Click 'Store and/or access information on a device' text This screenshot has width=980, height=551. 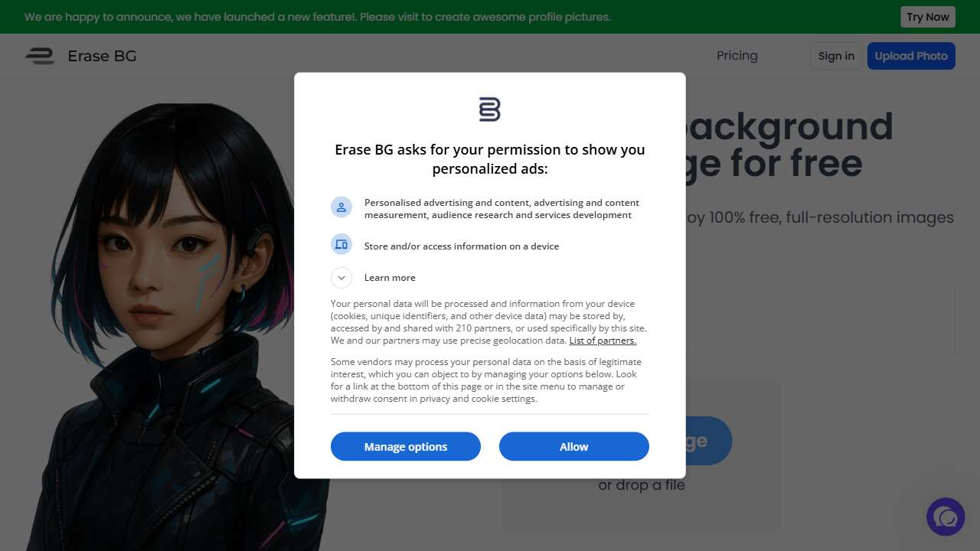[462, 246]
